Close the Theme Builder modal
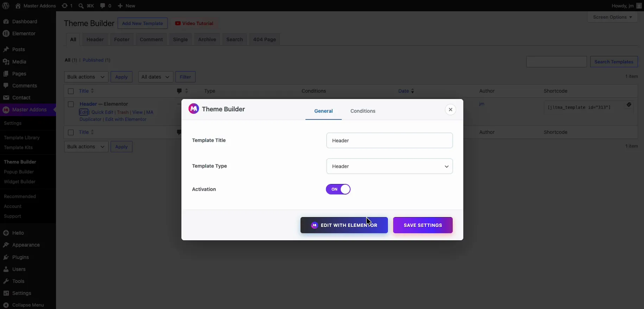Screen dimensions: 644x309 [450, 109]
